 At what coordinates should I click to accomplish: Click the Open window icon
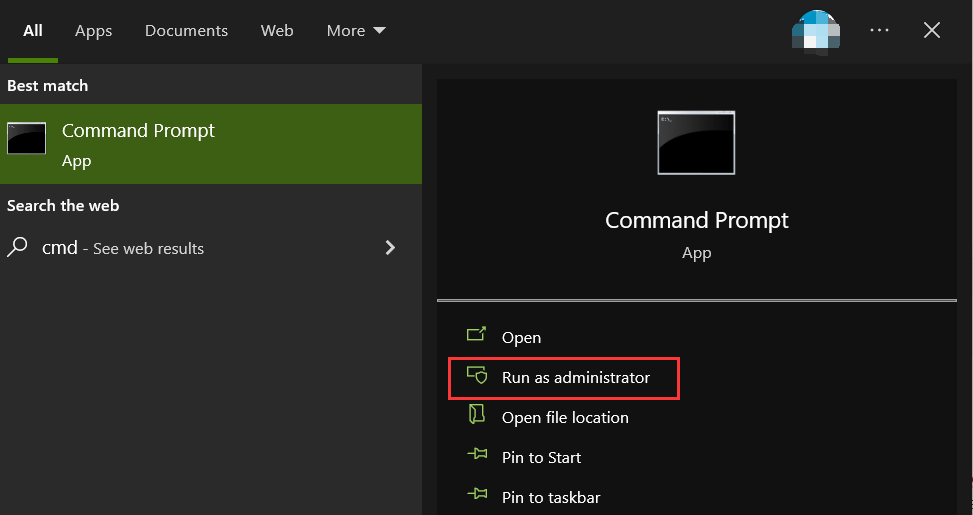476,335
